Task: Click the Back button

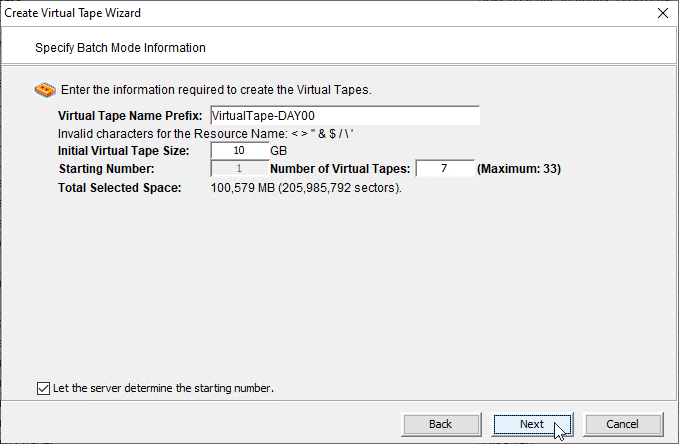Action: click(440, 424)
